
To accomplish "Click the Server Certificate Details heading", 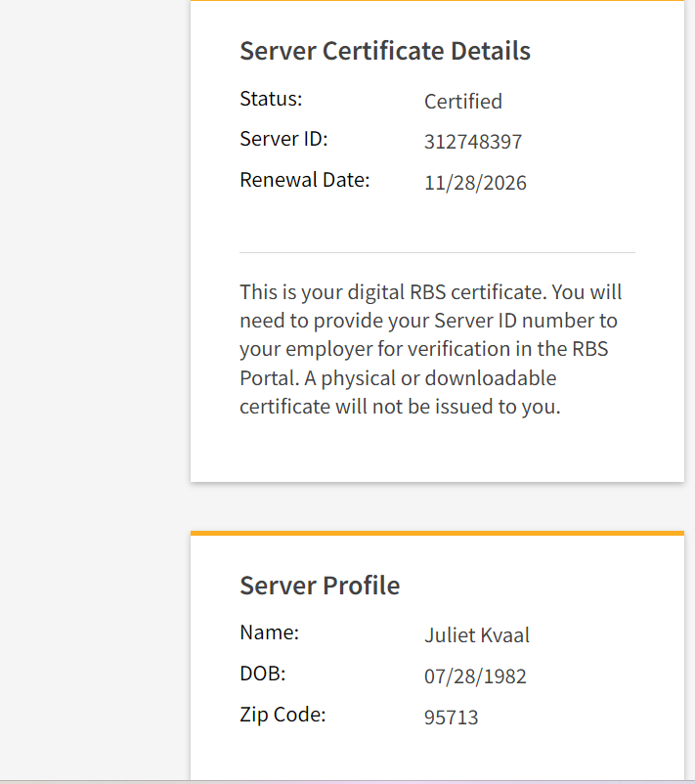I will coord(385,51).
